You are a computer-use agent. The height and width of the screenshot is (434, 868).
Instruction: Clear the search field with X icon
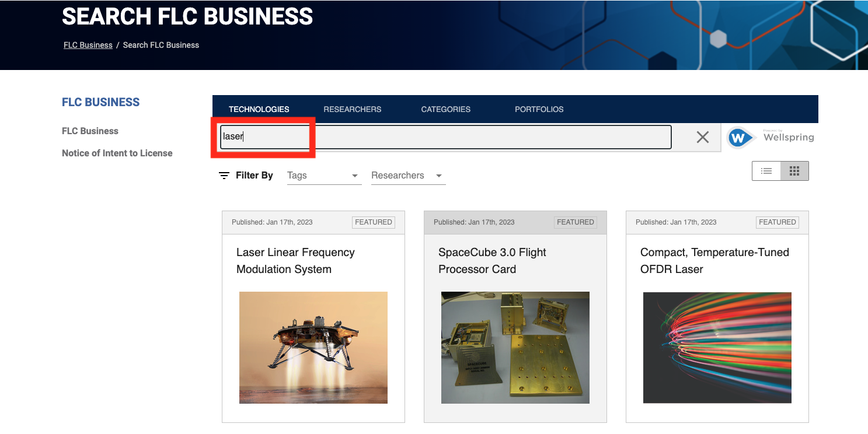(x=702, y=137)
